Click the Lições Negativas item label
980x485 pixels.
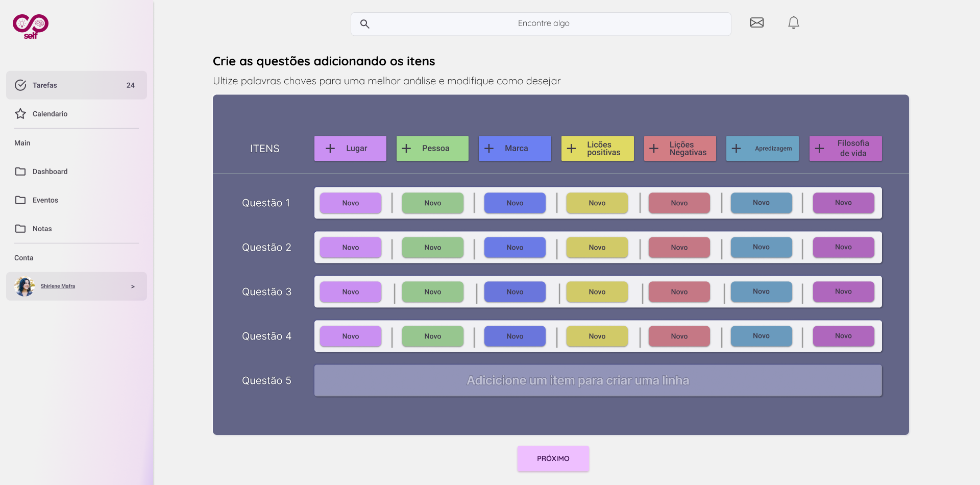[x=688, y=149]
